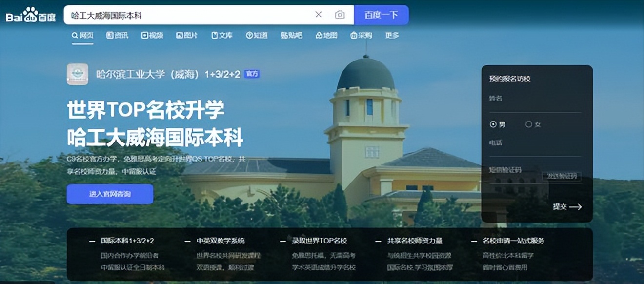Click the Baidu logo
The width and height of the screenshot is (644, 284).
pyautogui.click(x=31, y=15)
